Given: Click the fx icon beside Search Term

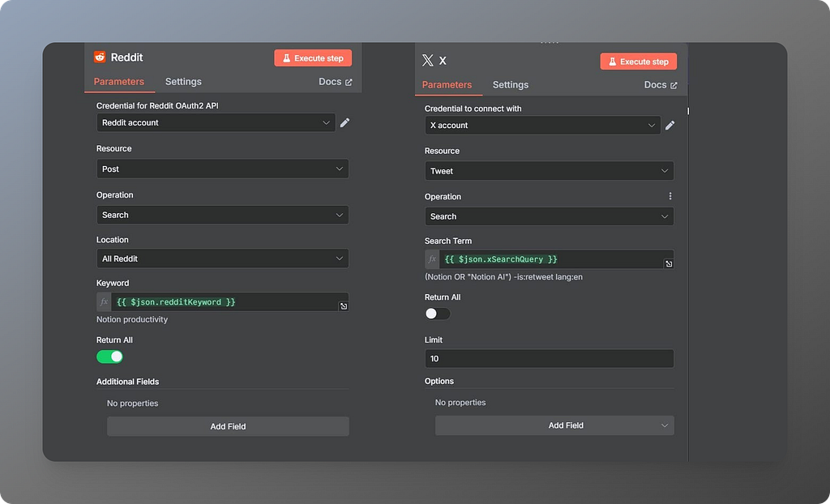Looking at the screenshot, I should (432, 259).
